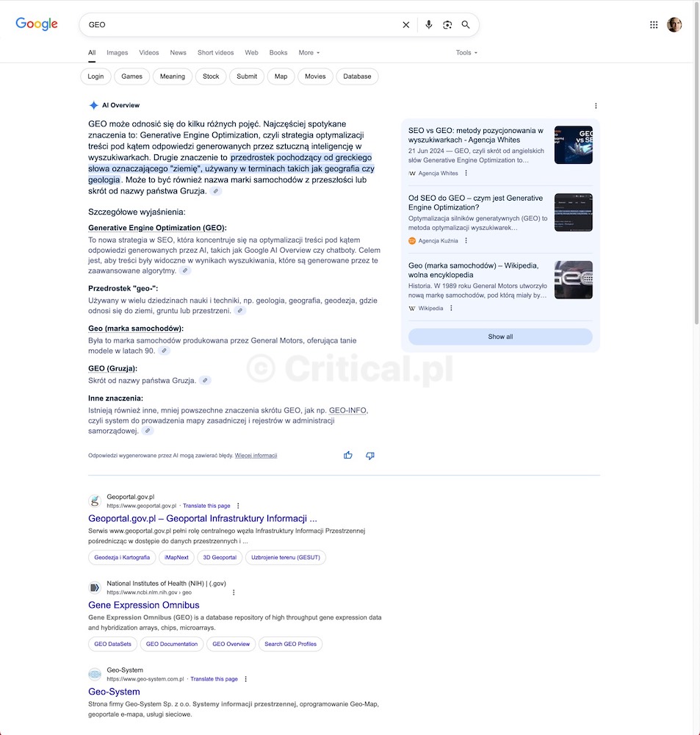700x735 pixels.
Task: Click the page vertical scrollbar
Action: (696, 164)
